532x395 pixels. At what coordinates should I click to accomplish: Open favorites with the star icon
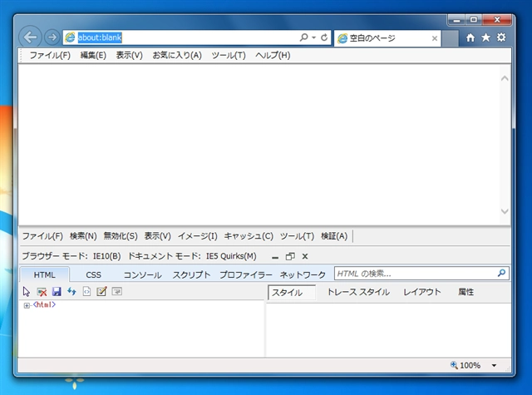[485, 37]
